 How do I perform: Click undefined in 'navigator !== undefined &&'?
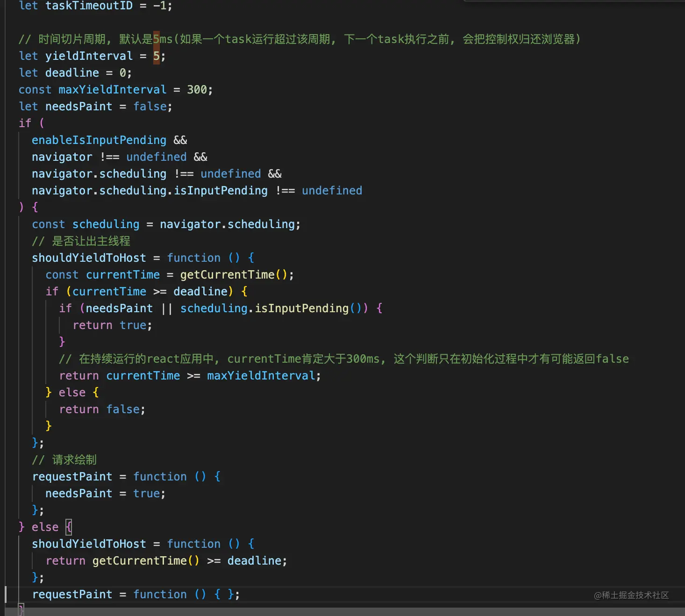(156, 157)
